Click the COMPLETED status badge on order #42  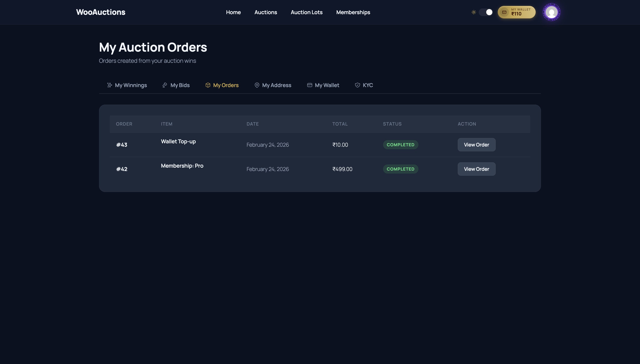[400, 169]
